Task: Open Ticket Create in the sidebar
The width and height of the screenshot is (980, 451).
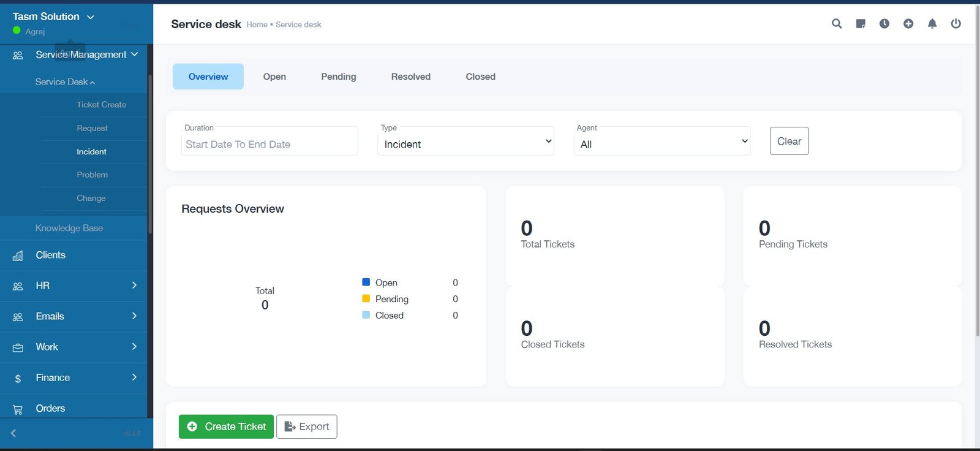Action: click(x=101, y=105)
